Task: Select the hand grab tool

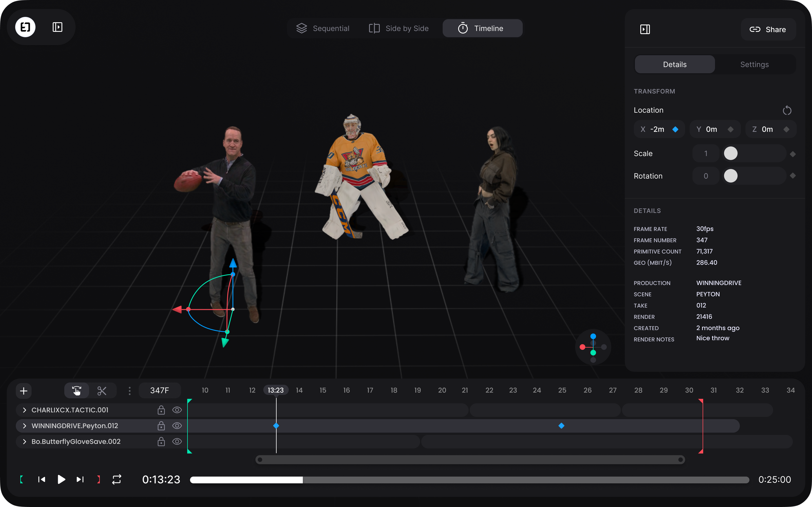Action: 77,391
